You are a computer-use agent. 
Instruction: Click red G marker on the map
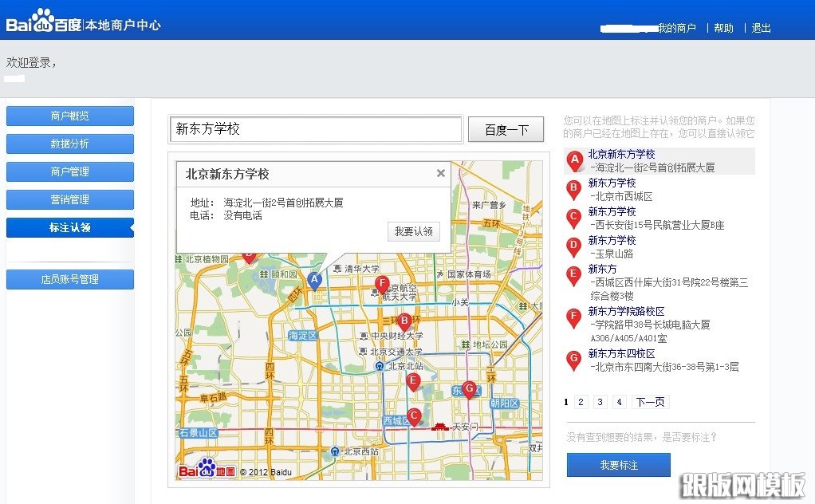pos(469,388)
